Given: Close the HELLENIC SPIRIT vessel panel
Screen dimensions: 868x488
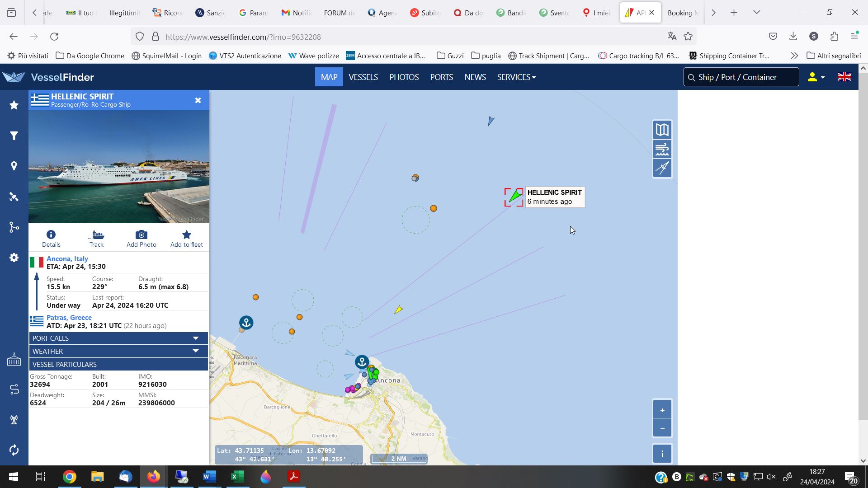Looking at the screenshot, I should click(198, 100).
